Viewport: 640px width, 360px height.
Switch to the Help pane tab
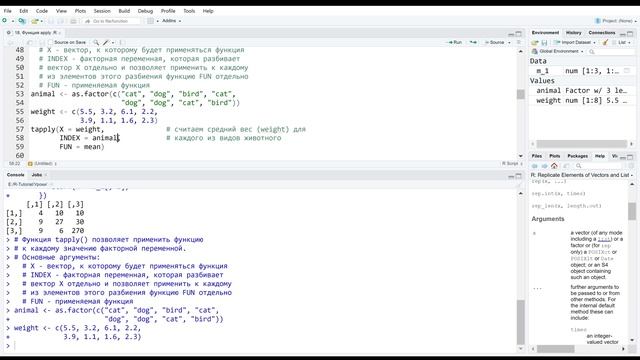point(600,156)
